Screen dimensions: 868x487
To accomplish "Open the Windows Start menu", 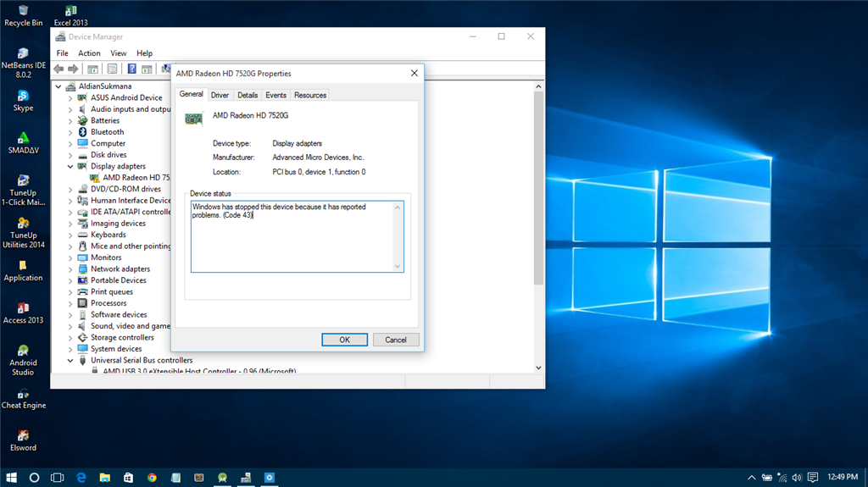I will click(x=11, y=478).
